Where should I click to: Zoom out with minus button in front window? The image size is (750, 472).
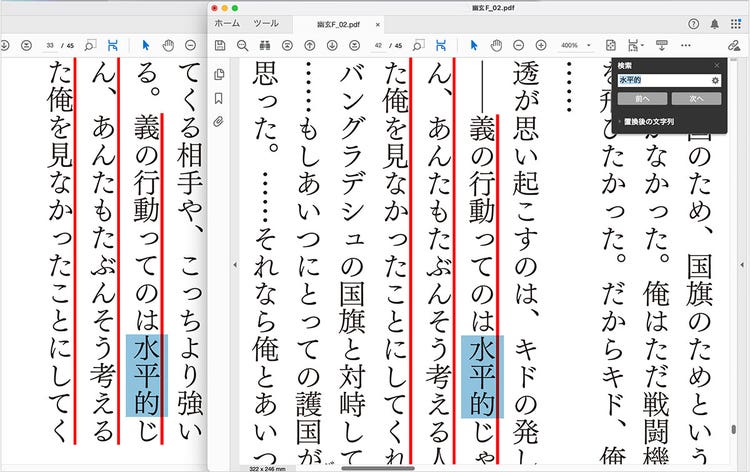518,45
